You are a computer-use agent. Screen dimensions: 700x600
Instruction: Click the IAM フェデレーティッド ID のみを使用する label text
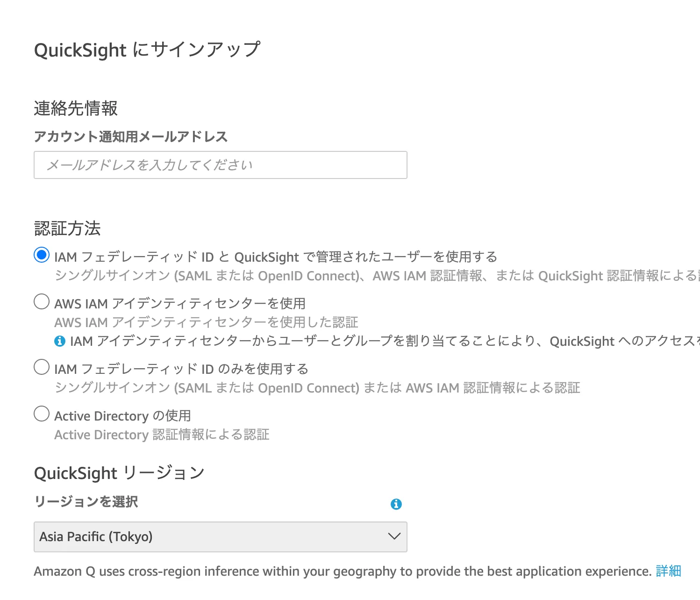(181, 369)
